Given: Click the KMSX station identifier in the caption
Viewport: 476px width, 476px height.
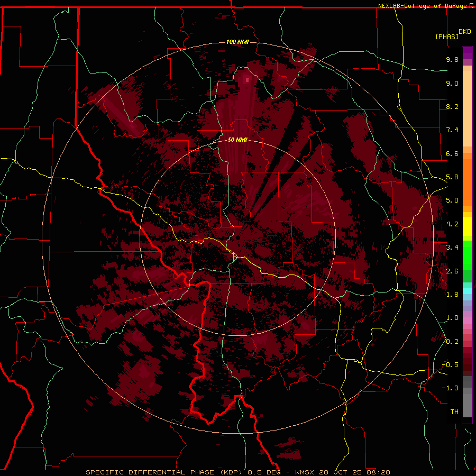Looking at the screenshot, I should (305, 472).
